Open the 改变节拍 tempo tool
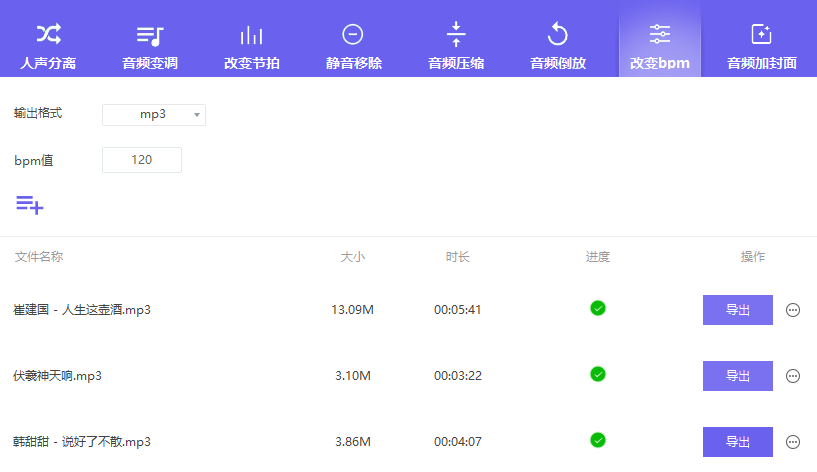 pyautogui.click(x=251, y=45)
